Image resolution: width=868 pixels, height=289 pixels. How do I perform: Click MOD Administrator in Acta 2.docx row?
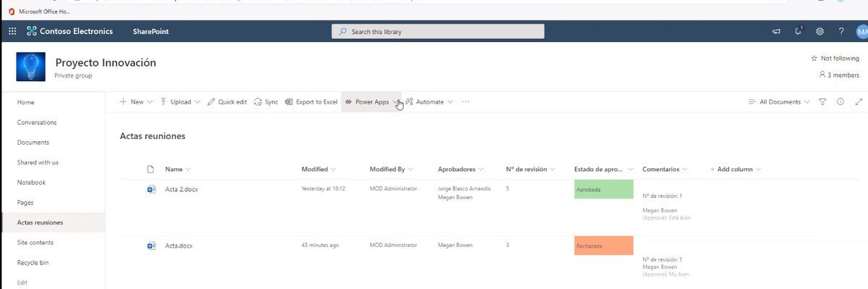393,188
